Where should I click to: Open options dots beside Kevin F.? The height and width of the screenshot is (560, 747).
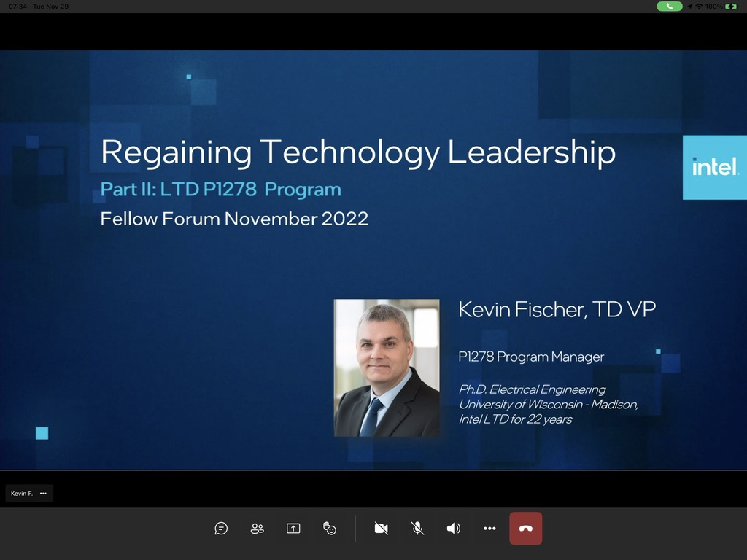coord(43,494)
